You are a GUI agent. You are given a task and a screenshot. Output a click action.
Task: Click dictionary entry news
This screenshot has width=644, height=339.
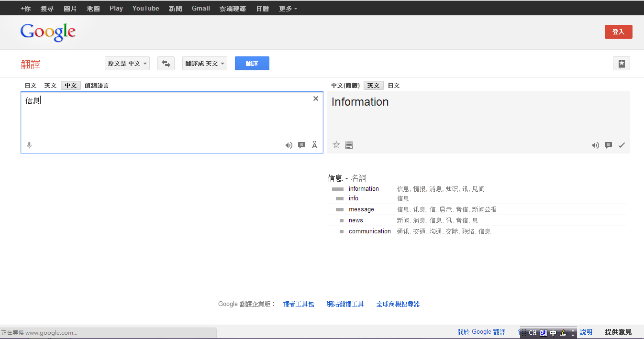click(356, 220)
